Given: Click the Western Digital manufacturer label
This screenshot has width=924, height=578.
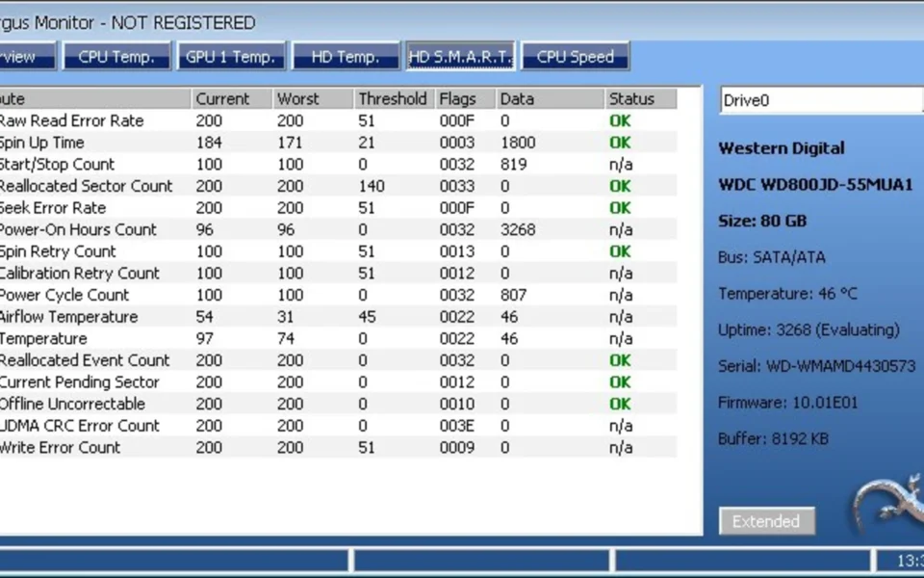Looking at the screenshot, I should pos(782,147).
